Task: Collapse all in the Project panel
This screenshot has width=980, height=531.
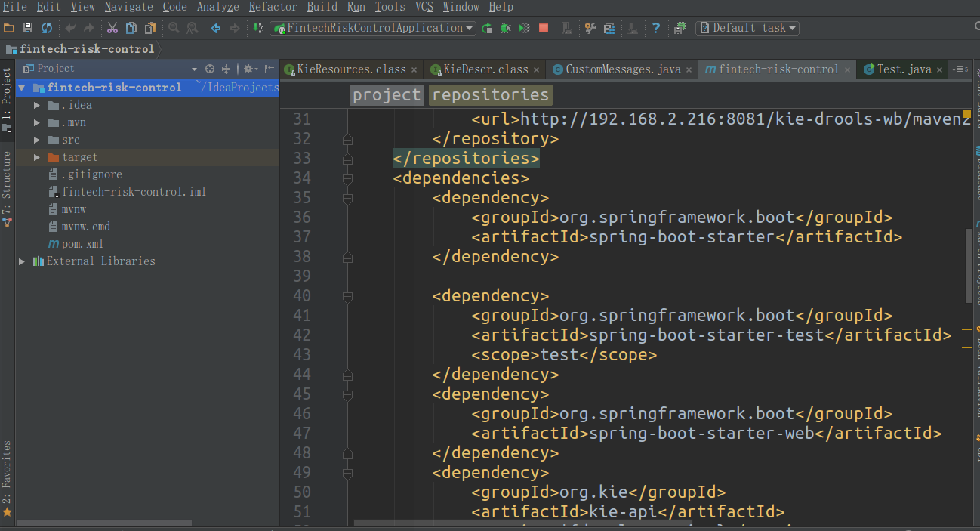Action: tap(226, 69)
